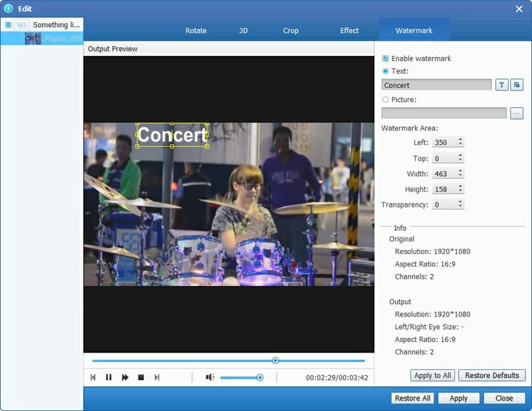Stop the video playback
The image size is (532, 411).
click(x=141, y=377)
